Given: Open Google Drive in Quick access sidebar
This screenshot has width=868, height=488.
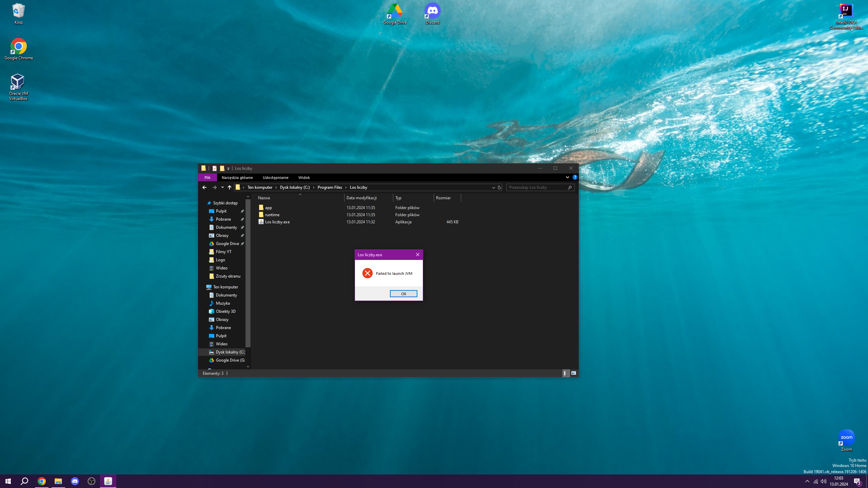Looking at the screenshot, I should pos(227,243).
